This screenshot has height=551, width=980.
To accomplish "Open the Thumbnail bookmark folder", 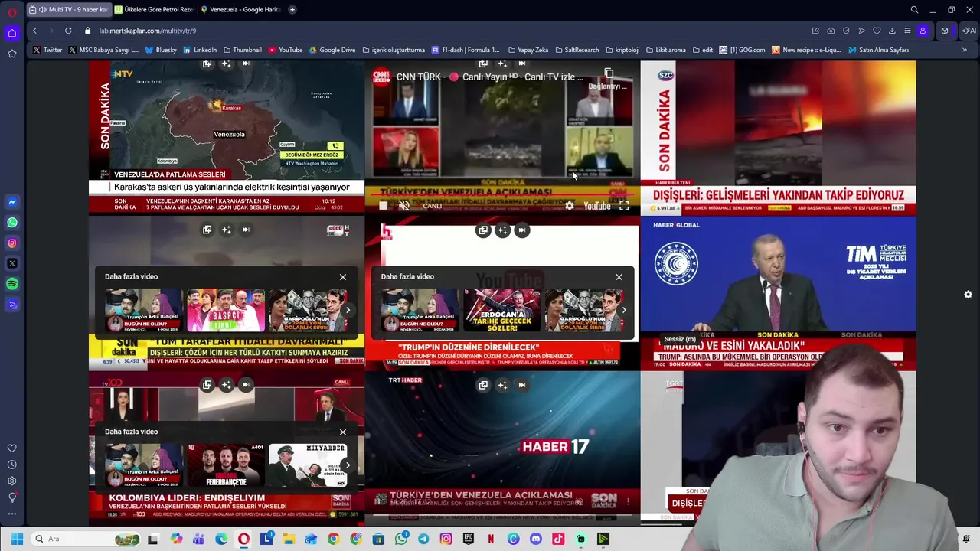I will click(x=242, y=50).
